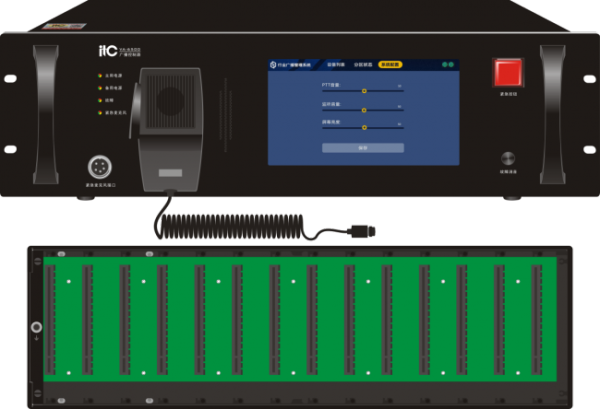Image resolution: width=600 pixels, height=409 pixels.
Task: Click the fourth status LED indicator
Action: (x=100, y=113)
